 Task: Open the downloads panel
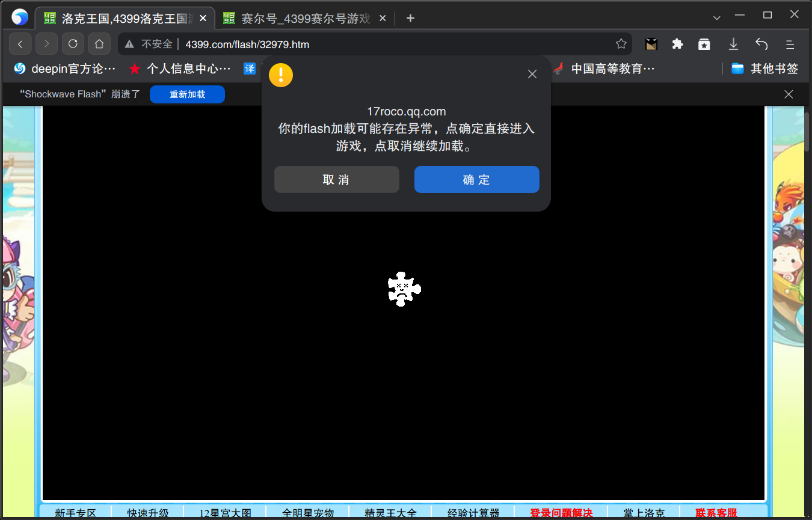click(x=733, y=44)
